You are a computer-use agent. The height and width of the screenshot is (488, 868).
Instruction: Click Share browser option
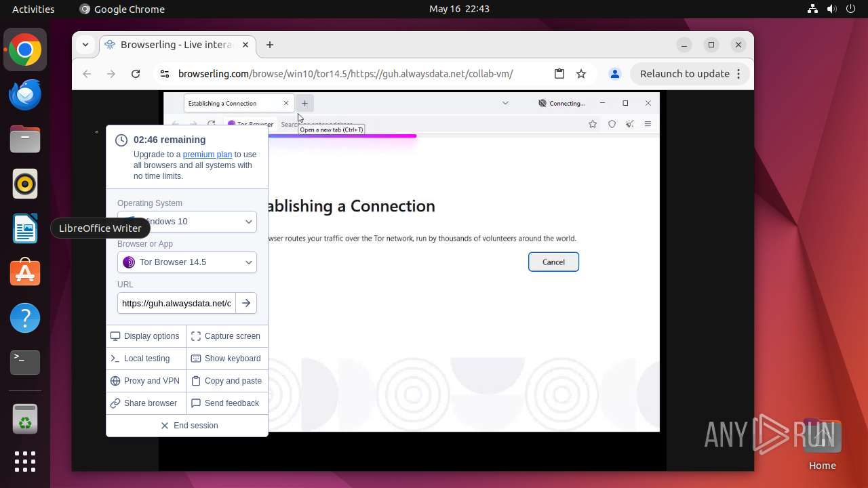(x=146, y=403)
